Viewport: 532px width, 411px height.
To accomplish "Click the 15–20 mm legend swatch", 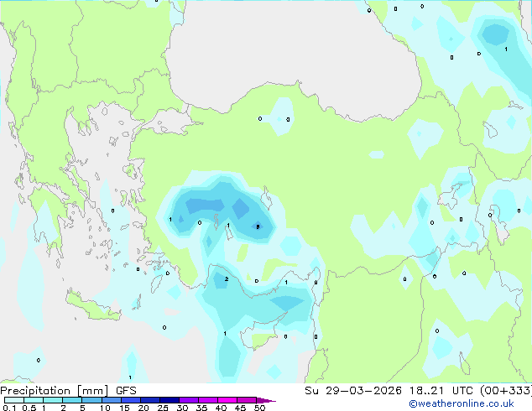I will pos(130,400).
